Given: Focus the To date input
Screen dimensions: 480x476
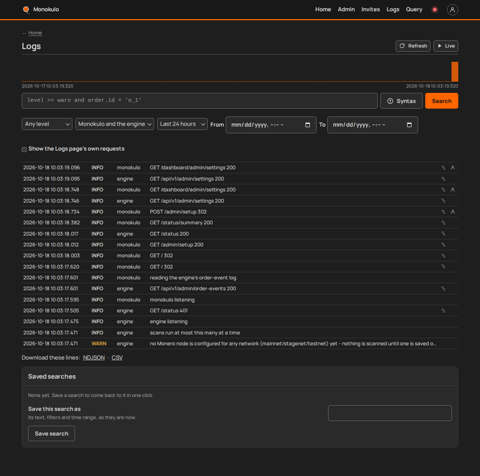Looking at the screenshot, I should coord(372,125).
